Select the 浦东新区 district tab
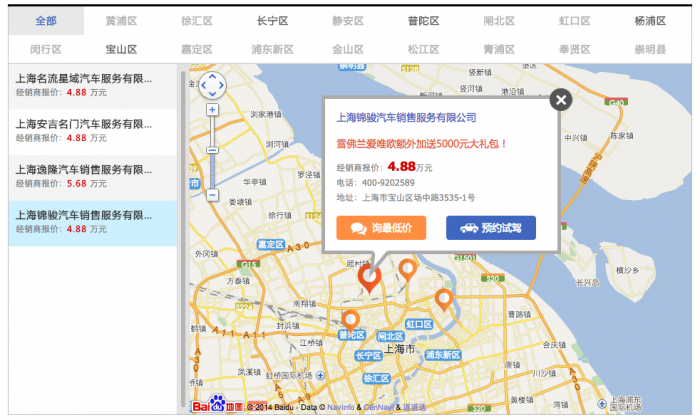Viewport: 700px width, 420px height. click(272, 50)
